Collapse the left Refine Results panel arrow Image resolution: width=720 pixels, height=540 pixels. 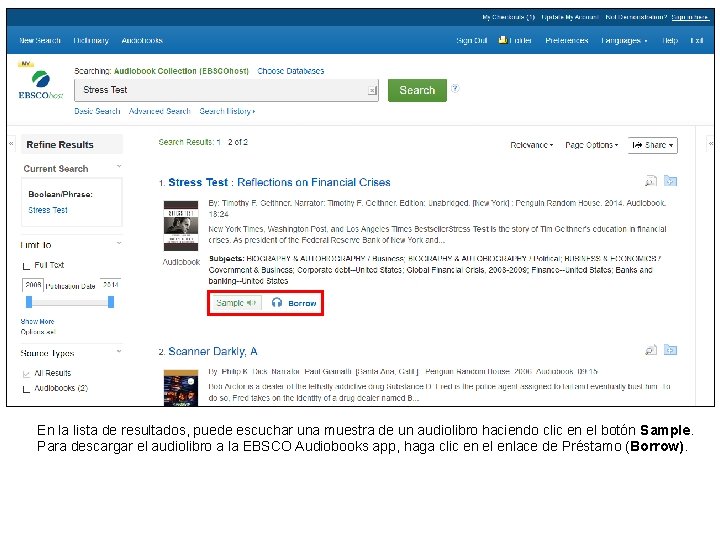click(11, 144)
